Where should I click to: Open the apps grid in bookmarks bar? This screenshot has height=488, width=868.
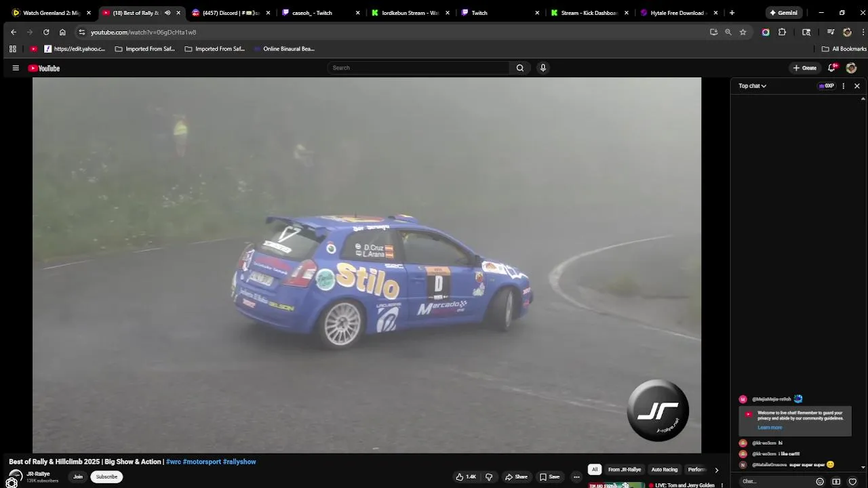tap(12, 49)
